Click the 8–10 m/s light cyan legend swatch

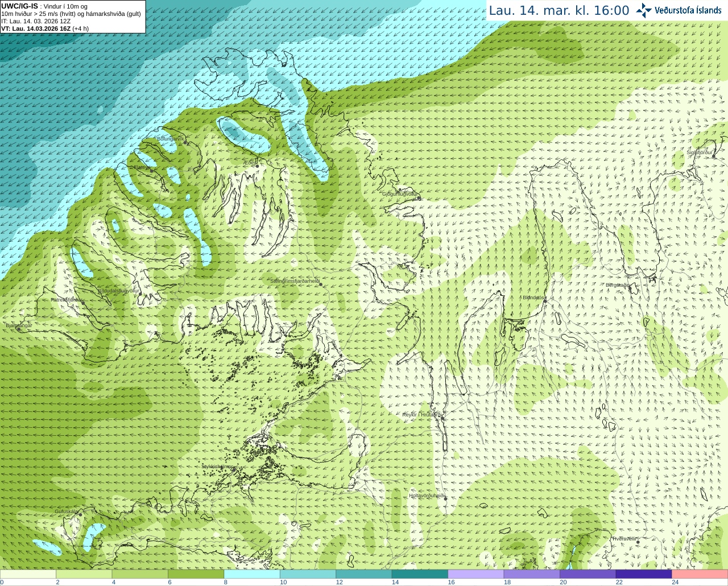coord(252,574)
